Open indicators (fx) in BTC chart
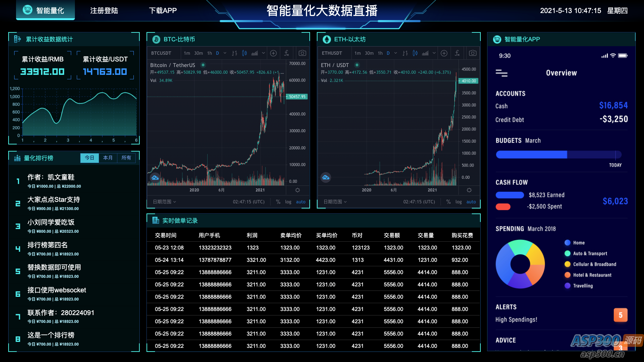644x362 pixels. pos(287,53)
